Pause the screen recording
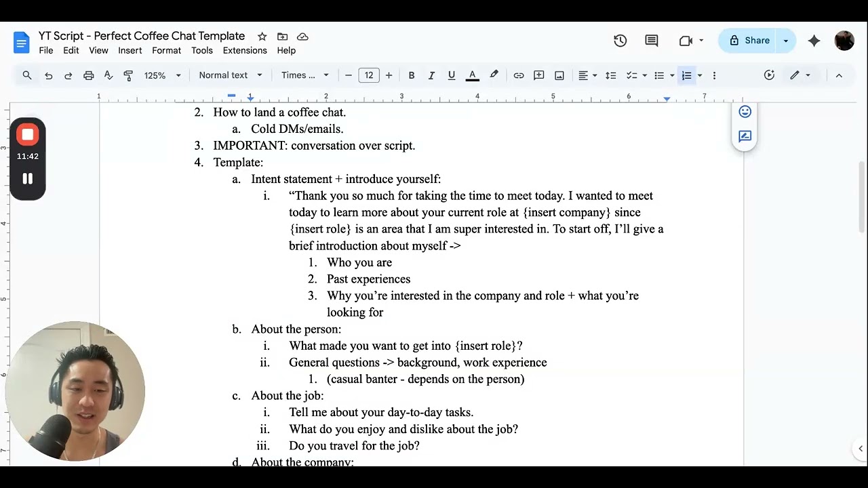This screenshot has height=488, width=868. [x=27, y=179]
